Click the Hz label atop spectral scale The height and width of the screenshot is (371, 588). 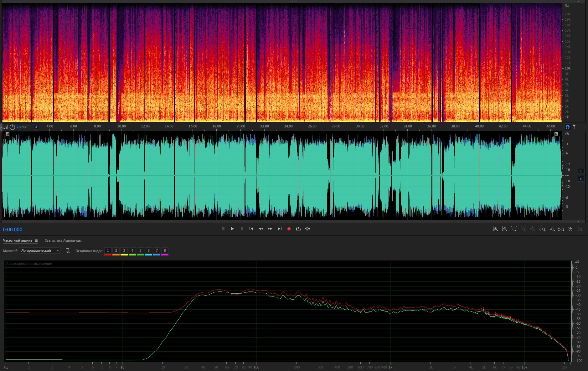[x=567, y=5]
